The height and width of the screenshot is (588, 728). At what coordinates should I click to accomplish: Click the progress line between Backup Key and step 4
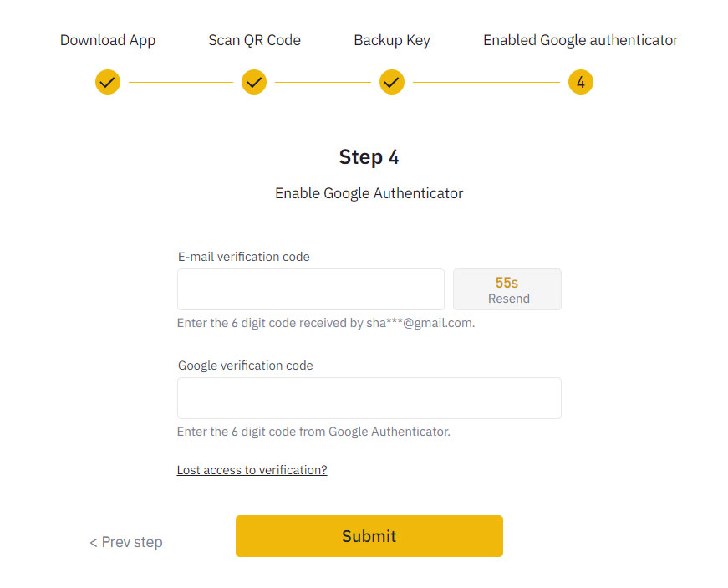click(x=485, y=82)
